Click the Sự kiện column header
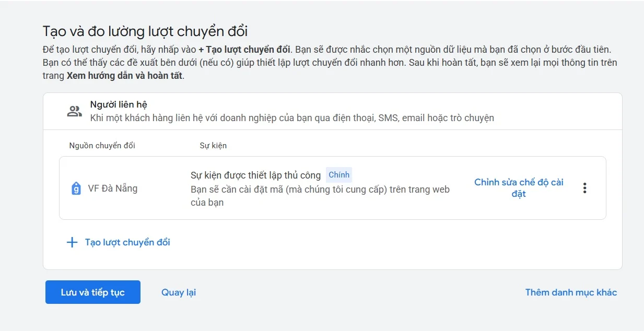644x331 pixels. (x=213, y=145)
